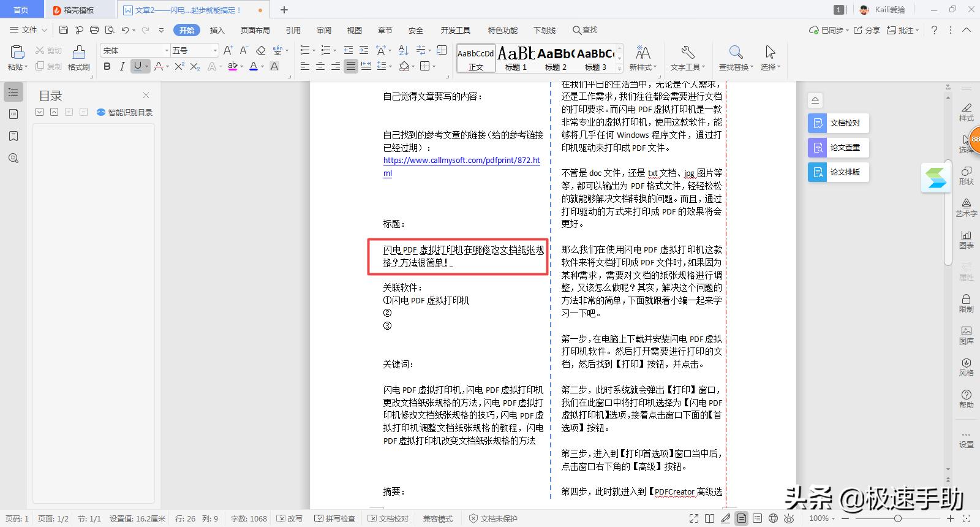Viewport: 980px width, 527px height.
Task: Align text left in ribbon
Action: 305,66
